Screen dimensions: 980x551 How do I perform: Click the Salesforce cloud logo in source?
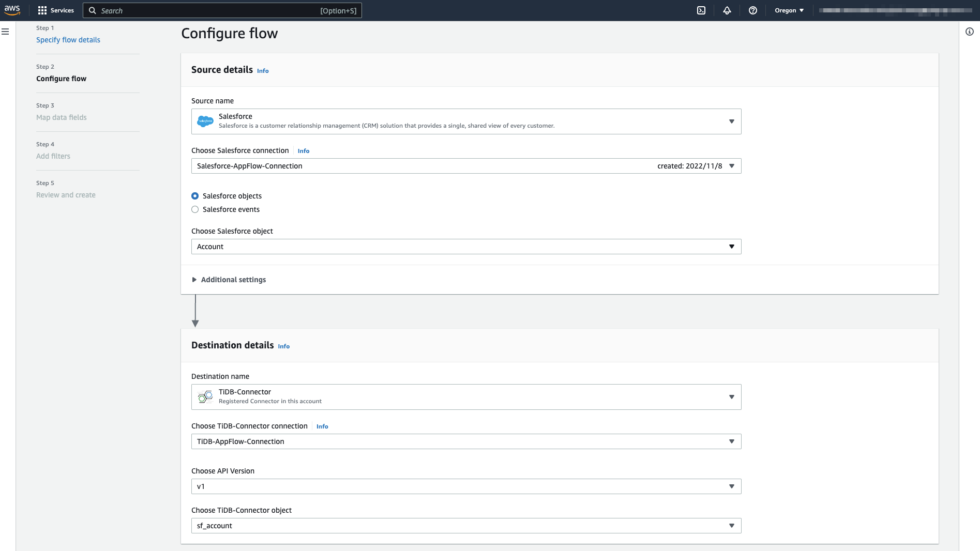click(x=205, y=121)
